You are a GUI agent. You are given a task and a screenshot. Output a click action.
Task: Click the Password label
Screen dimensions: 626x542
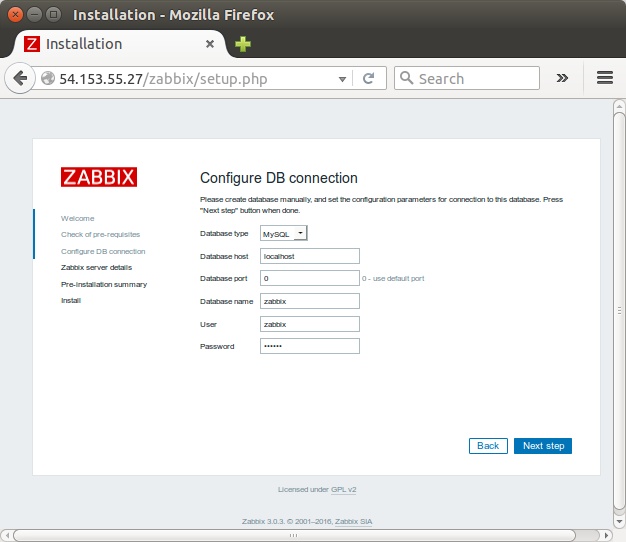pyautogui.click(x=217, y=346)
